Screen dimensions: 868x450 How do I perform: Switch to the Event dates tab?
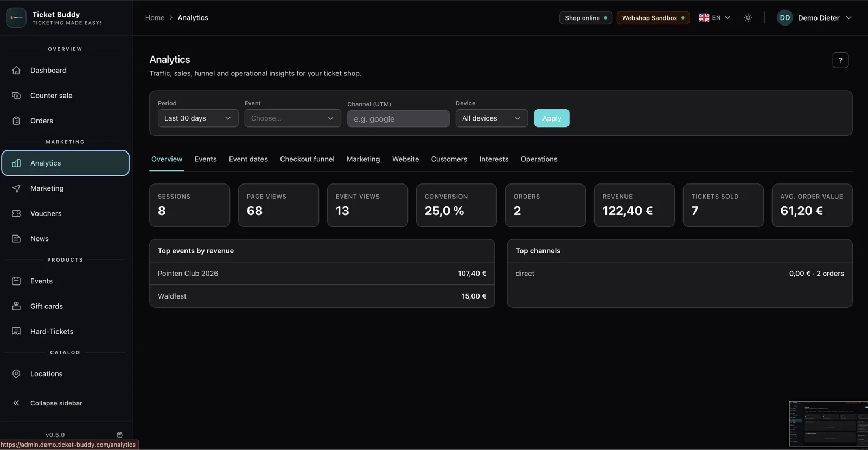[248, 159]
